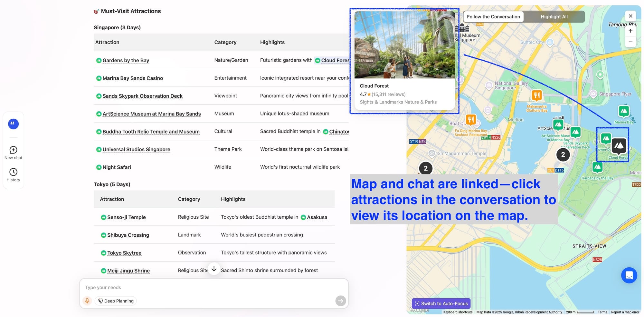644x317 pixels.
Task: Select the Highlight All tab
Action: (x=554, y=17)
